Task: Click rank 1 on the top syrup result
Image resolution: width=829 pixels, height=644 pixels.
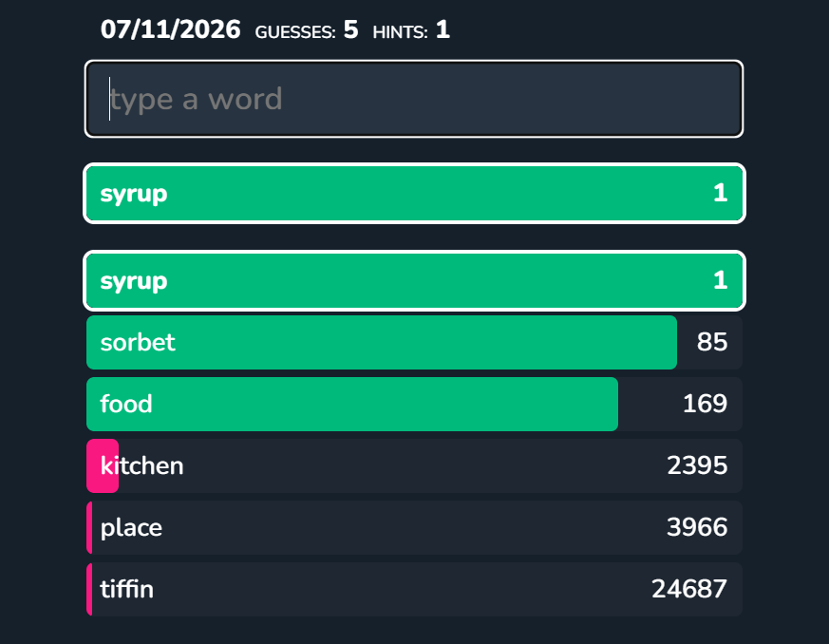Action: (720, 193)
